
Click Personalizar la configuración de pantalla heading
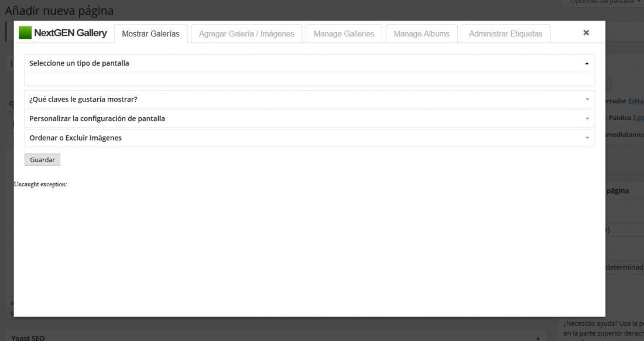[x=97, y=119]
